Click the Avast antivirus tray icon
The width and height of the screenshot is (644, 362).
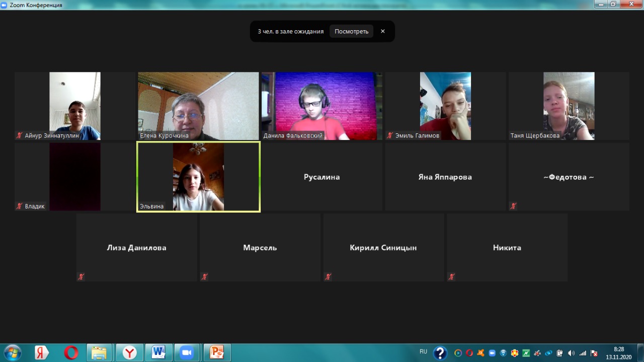click(x=481, y=353)
